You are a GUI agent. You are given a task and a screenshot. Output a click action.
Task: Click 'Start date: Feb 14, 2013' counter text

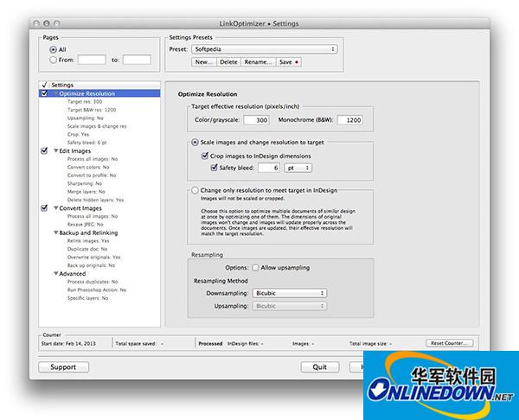click(68, 344)
